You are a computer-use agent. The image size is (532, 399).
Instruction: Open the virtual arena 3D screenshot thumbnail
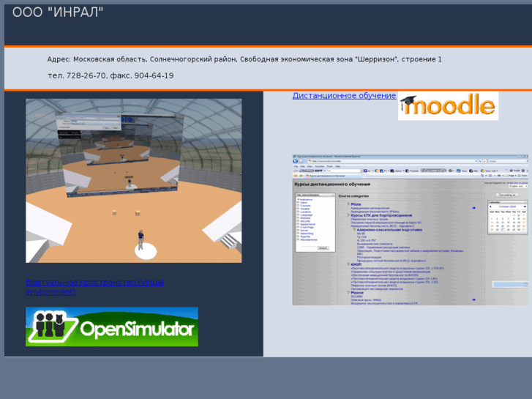pos(134,181)
